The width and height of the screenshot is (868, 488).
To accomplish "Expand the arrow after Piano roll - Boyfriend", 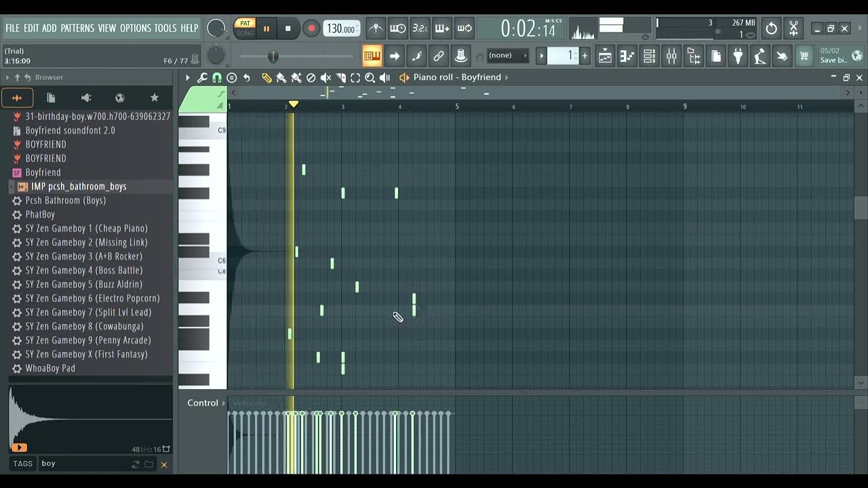I will [x=506, y=77].
